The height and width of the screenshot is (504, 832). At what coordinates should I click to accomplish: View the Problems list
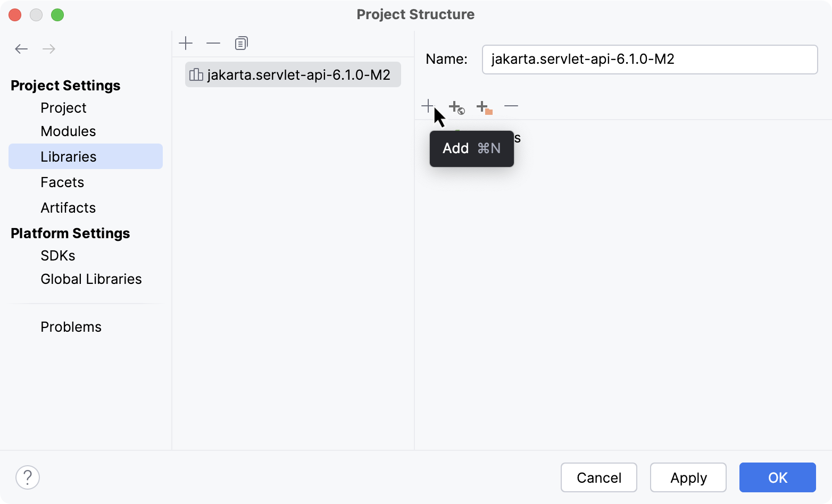(x=71, y=327)
